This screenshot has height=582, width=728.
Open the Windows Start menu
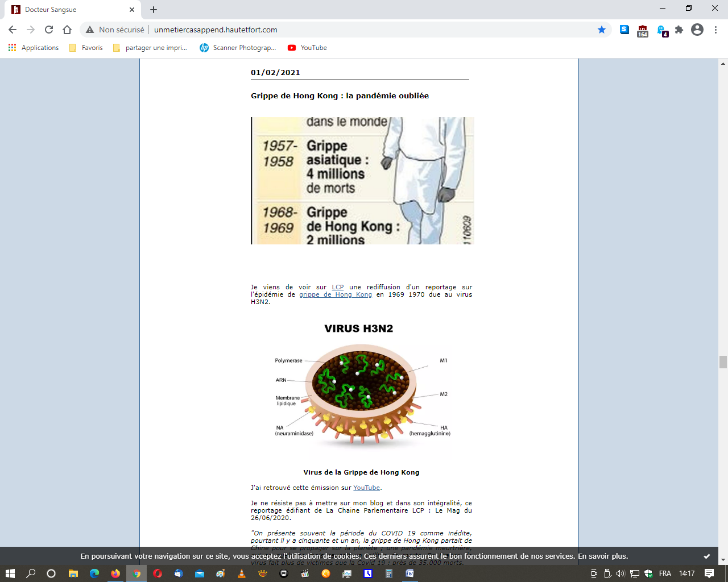click(x=10, y=573)
